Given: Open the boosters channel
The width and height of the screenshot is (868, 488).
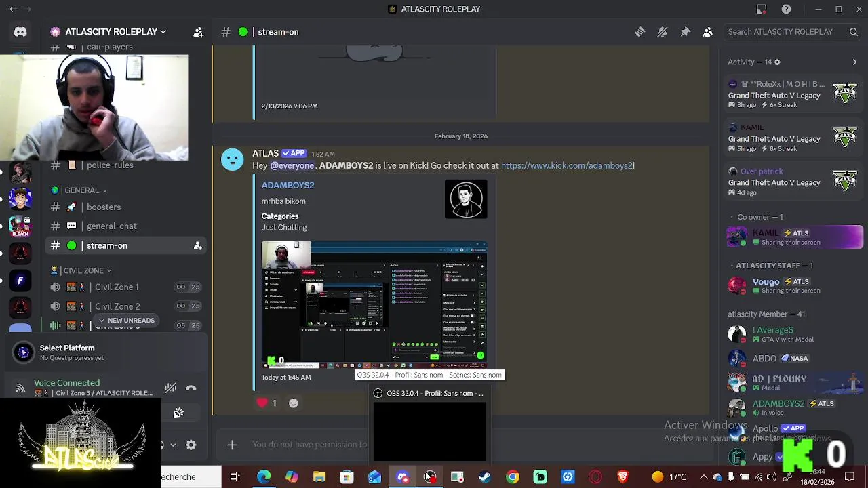Looking at the screenshot, I should (126, 207).
